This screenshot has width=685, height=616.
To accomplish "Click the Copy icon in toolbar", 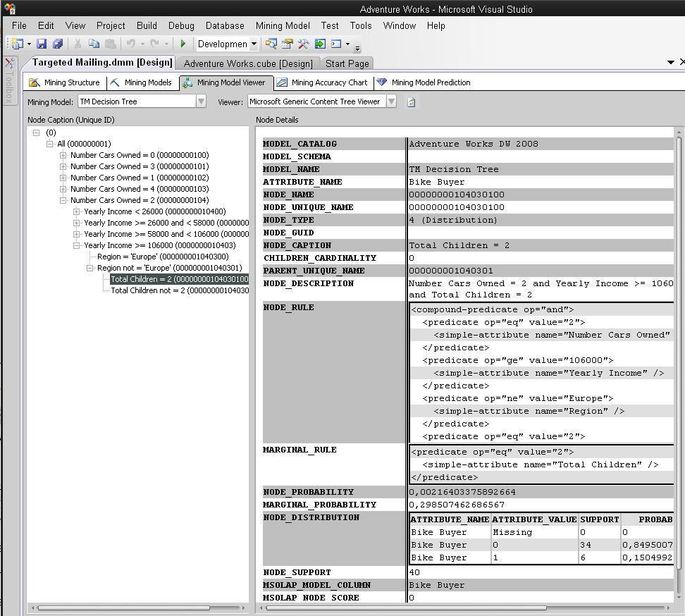I will [x=94, y=44].
